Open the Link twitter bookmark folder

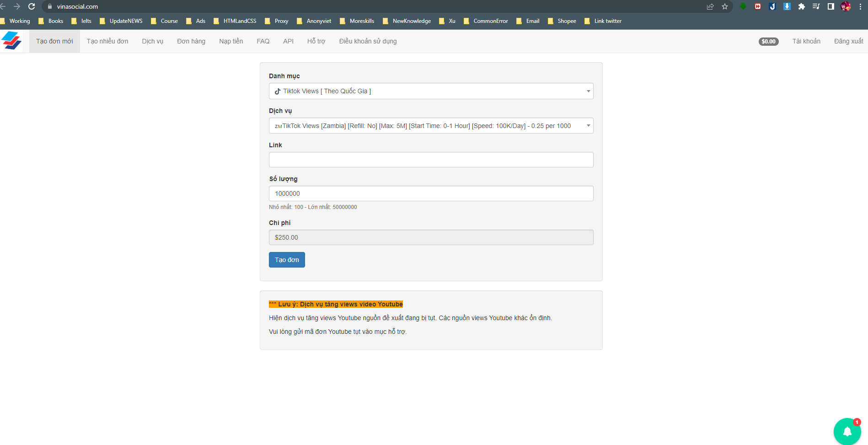click(x=603, y=21)
